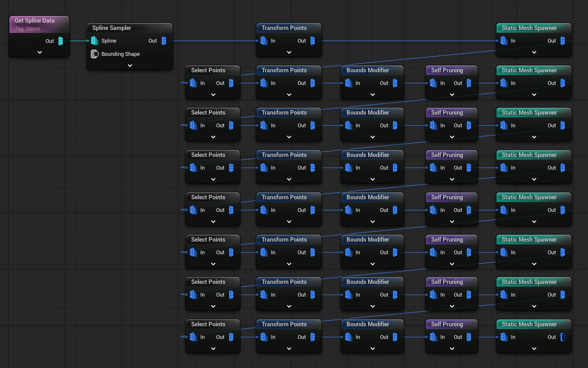
Task: Select the bottommost Bounds Modifier node title
Action: click(x=368, y=324)
